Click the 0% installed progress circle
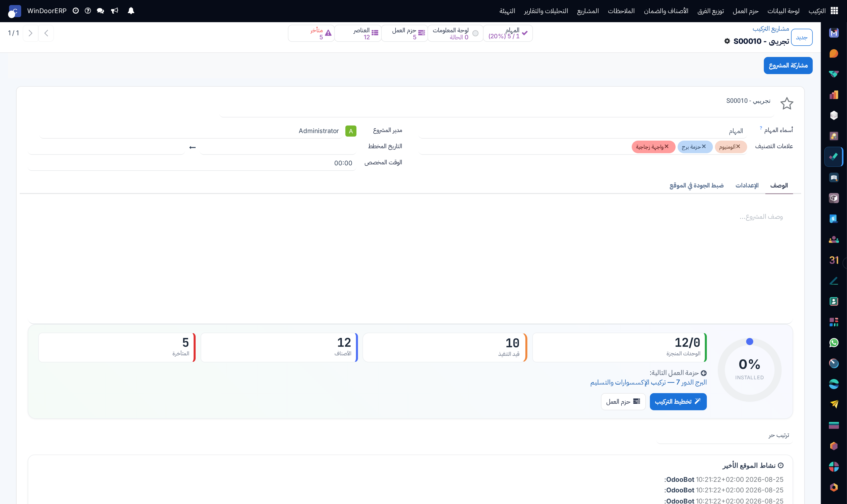Screen dimensions: 847x504 749,369
